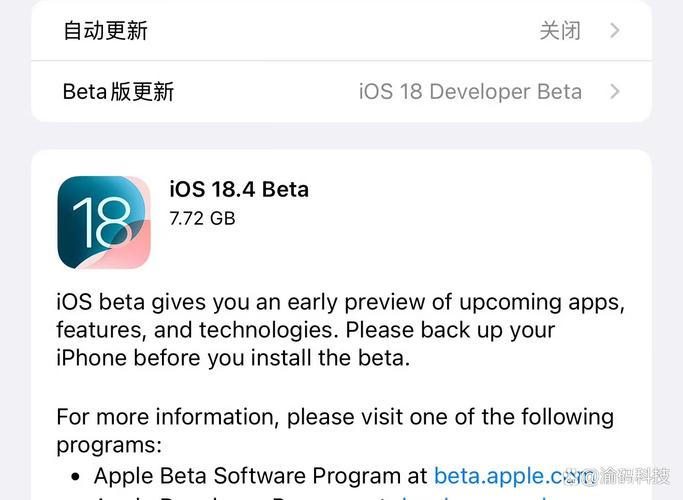Viewport: 683px width, 500px height.
Task: Tap the 关闭 status value
Action: click(x=560, y=31)
